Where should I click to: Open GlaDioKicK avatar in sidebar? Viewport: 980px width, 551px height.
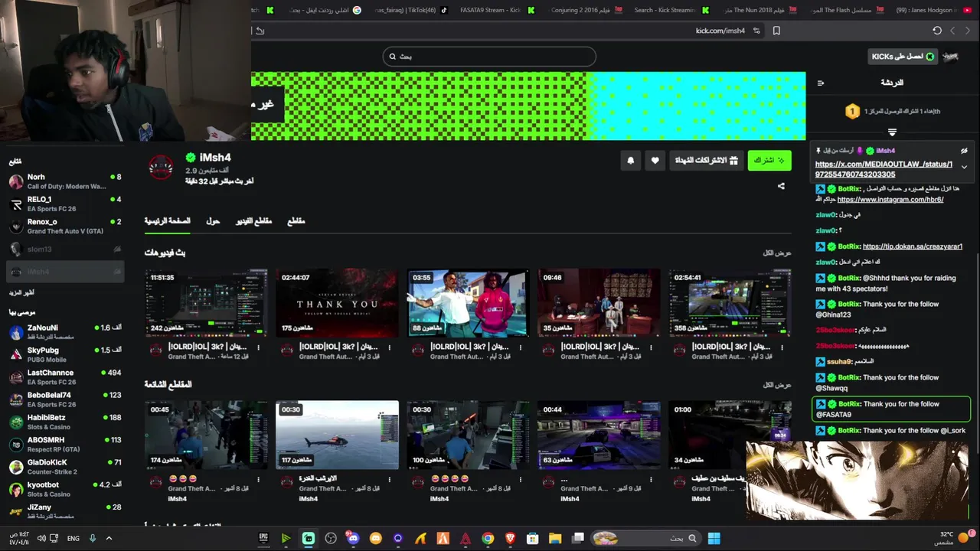coord(16,467)
